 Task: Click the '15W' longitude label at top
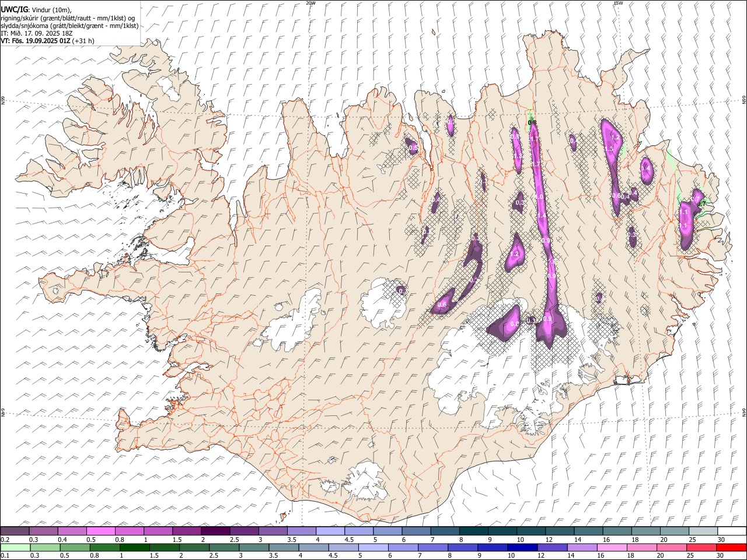coord(617,3)
